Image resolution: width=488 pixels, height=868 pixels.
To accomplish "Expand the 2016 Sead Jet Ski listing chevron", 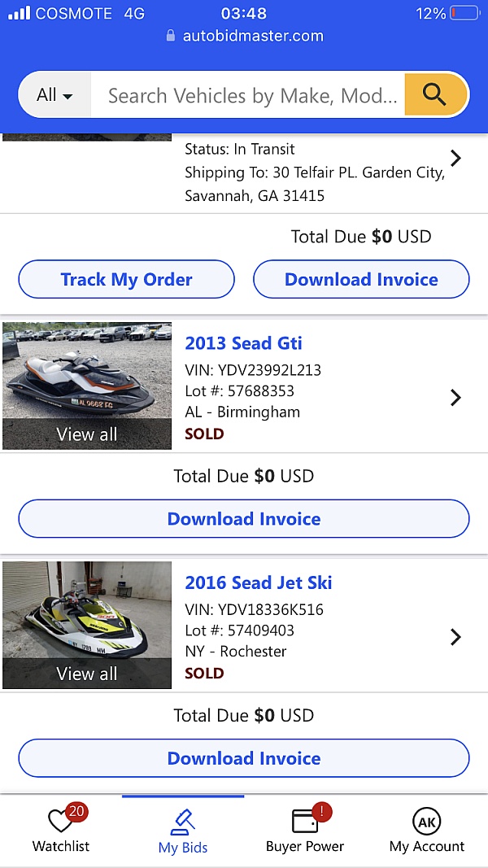I will point(455,637).
